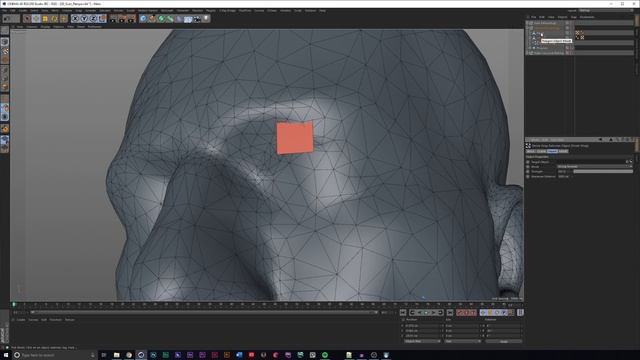Adjust the Strength slider in Attributes

pos(603,171)
